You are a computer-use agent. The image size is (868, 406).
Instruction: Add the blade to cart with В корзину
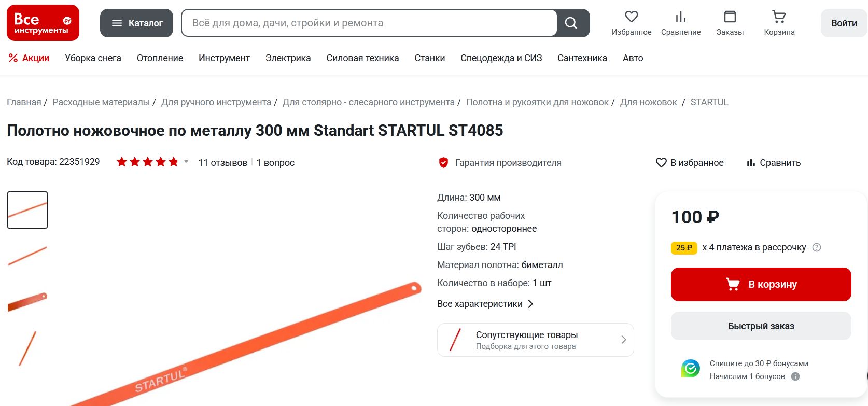pyautogui.click(x=761, y=284)
